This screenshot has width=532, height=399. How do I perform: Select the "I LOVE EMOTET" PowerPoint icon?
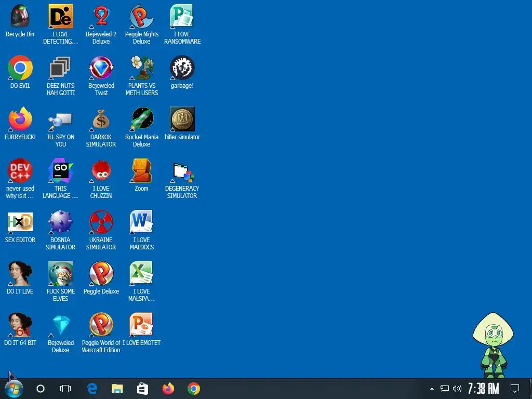point(141,325)
